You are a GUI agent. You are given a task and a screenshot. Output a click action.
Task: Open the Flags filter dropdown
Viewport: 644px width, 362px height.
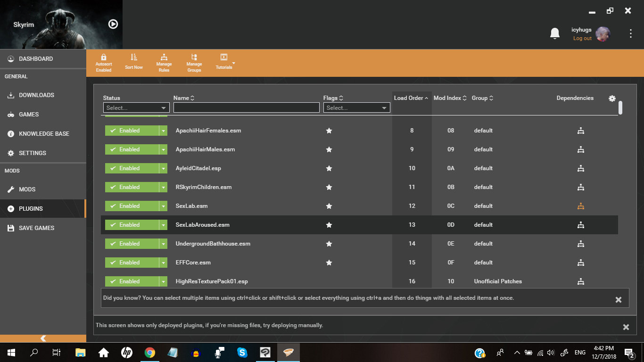pyautogui.click(x=357, y=108)
